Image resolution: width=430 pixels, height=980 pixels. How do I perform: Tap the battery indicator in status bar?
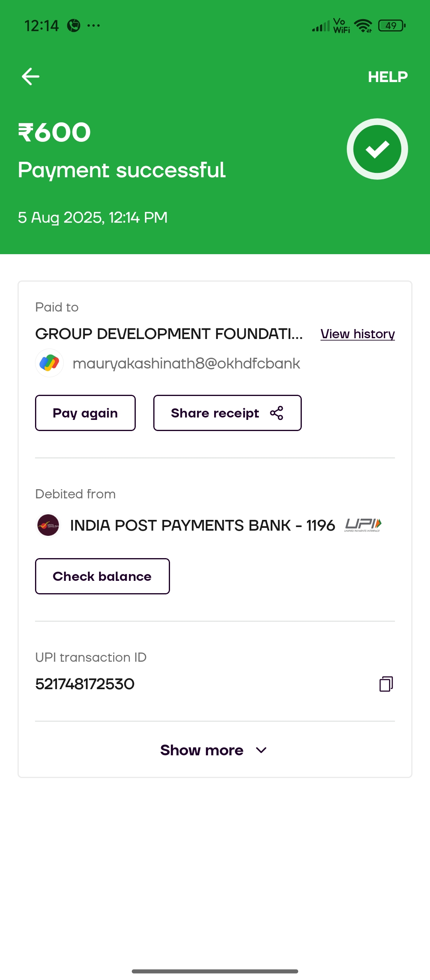pos(391,26)
